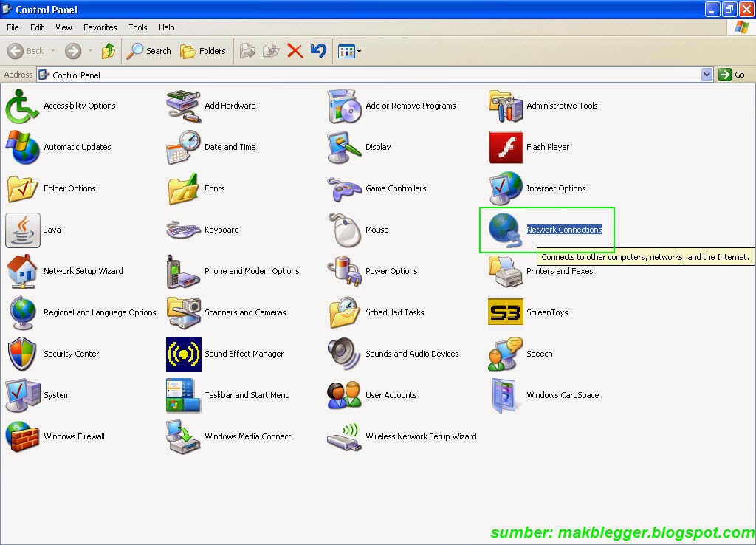This screenshot has width=756, height=545.
Task: Open Date and Time icon
Action: coord(183,147)
